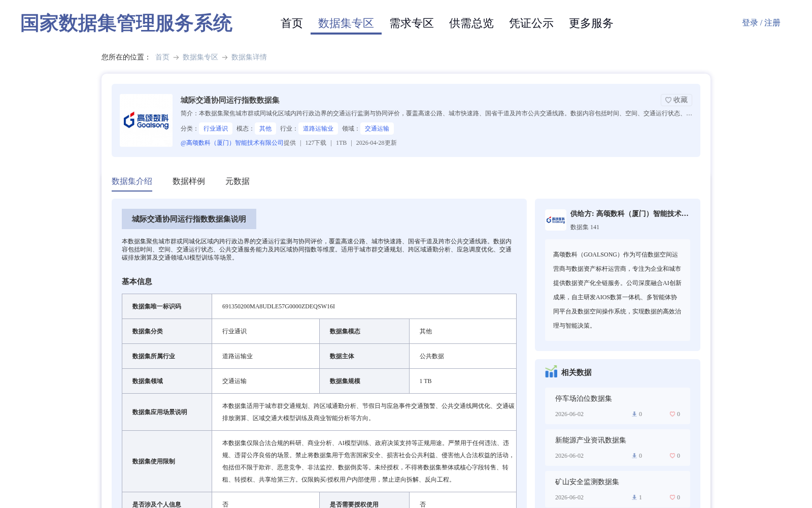This screenshot has width=812, height=508.
Task: Click the 数据集唯一标识码 table label
Action: coord(157,306)
